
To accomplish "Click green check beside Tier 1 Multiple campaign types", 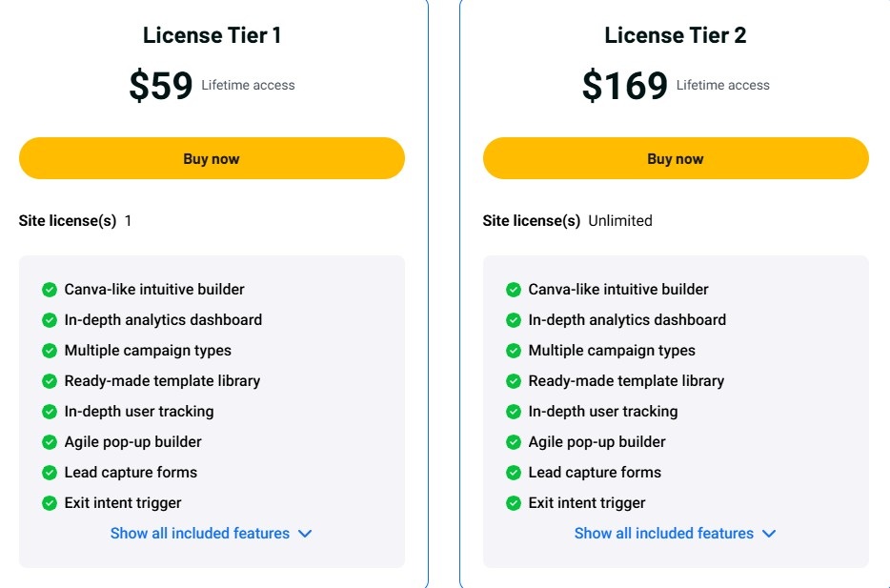I will 50,351.
